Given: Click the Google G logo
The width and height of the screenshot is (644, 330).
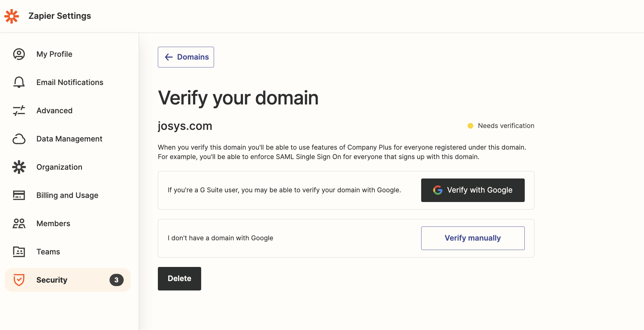Looking at the screenshot, I should [438, 190].
